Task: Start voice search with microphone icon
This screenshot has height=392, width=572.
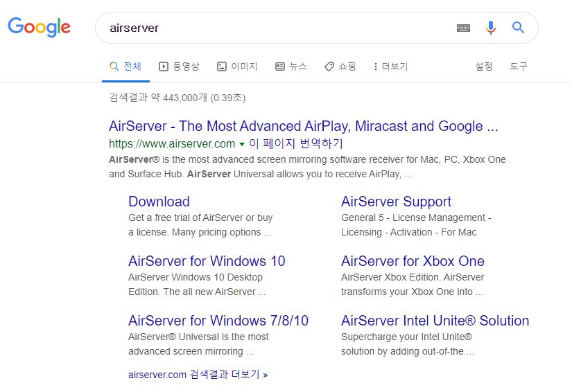Action: click(x=491, y=28)
